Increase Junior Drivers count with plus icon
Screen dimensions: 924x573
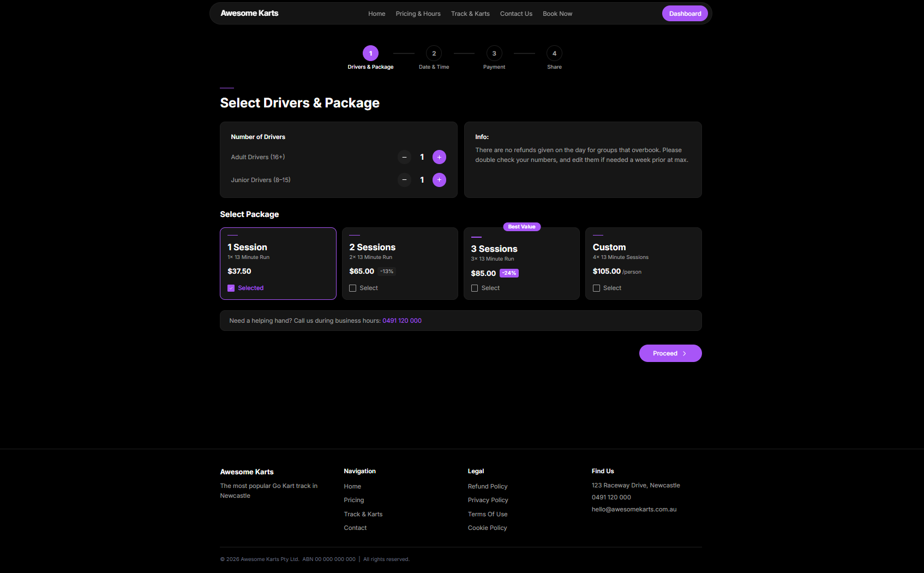[x=439, y=180]
